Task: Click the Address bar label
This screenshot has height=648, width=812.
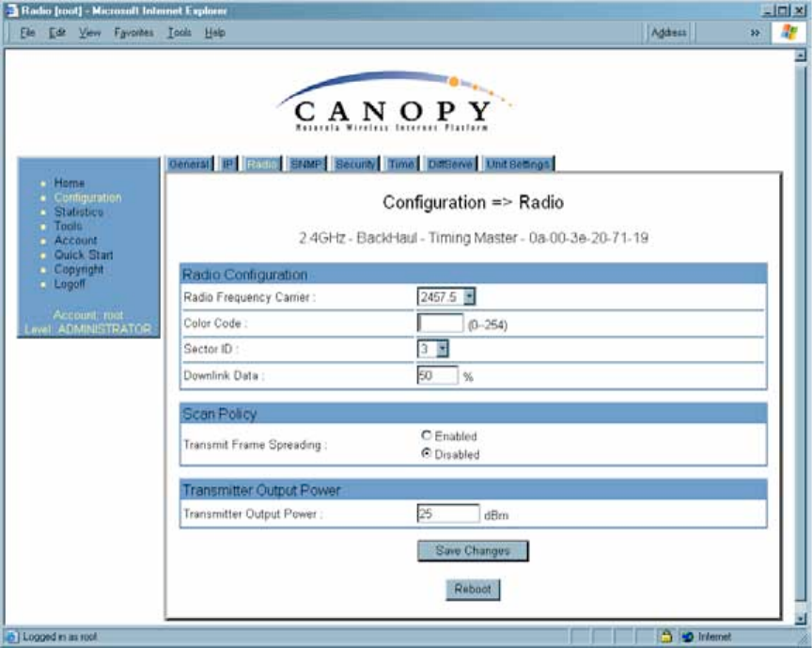Action: pyautogui.click(x=668, y=33)
